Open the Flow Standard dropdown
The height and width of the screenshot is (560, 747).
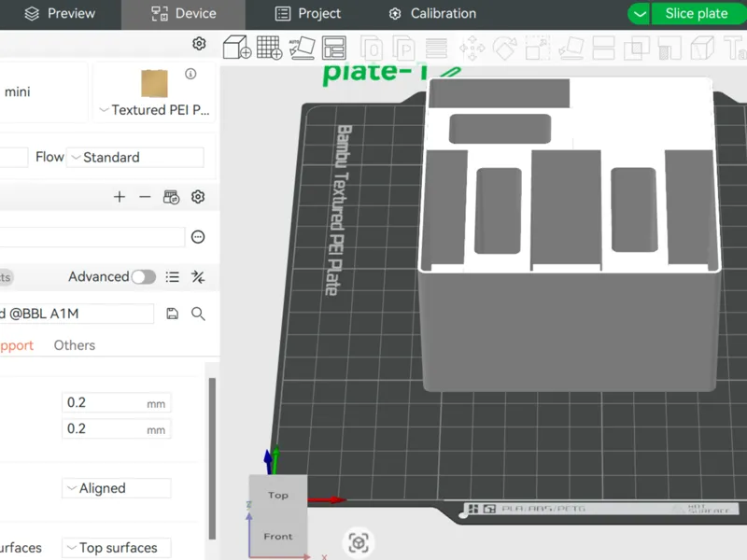pyautogui.click(x=135, y=157)
